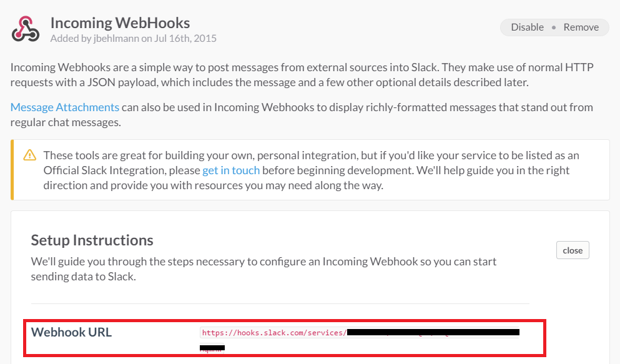
Task: Disable the Incoming WebHooks integration
Action: pyautogui.click(x=527, y=27)
